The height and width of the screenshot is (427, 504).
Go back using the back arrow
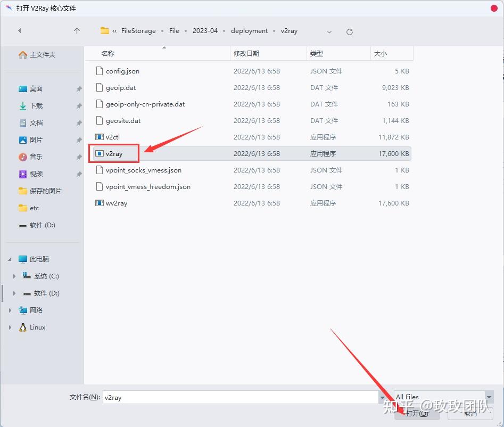pyautogui.click(x=20, y=30)
